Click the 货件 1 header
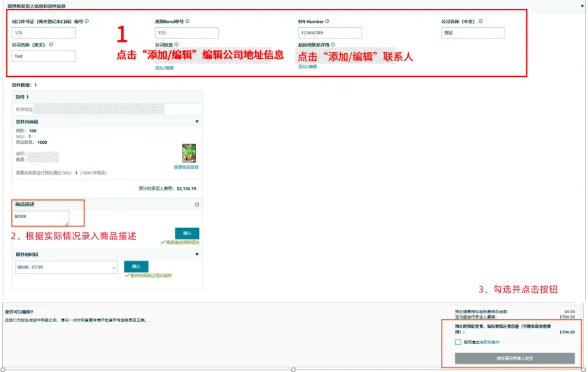 point(107,97)
